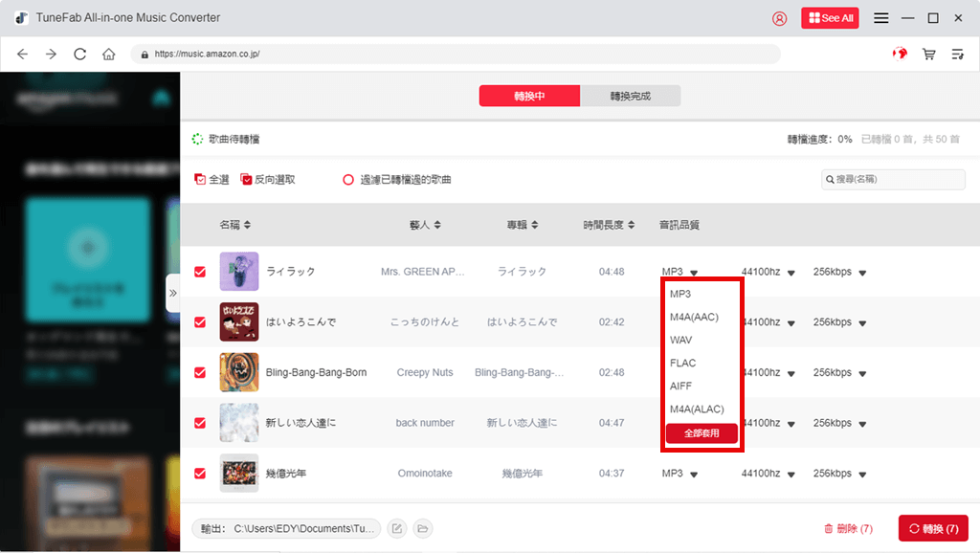Click 反向選取 to invert selection
The image size is (980, 553).
(x=268, y=179)
